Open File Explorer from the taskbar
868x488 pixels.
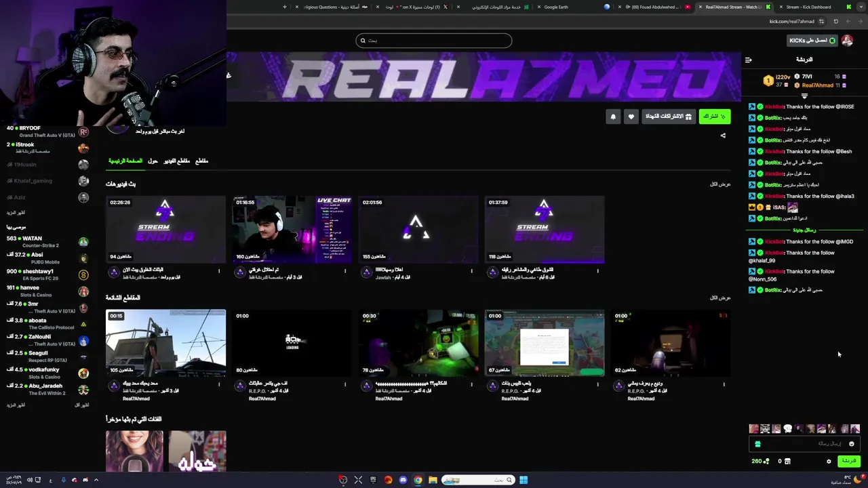click(433, 480)
